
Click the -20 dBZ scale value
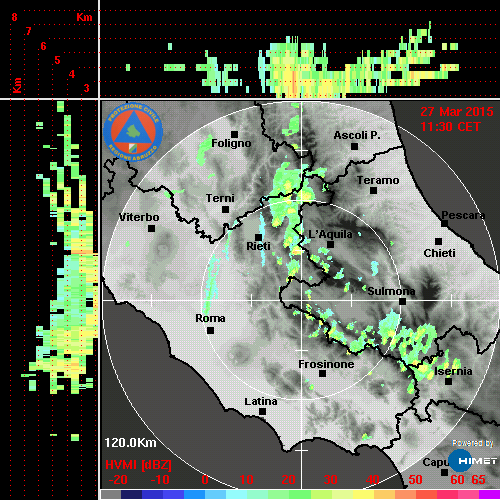118,480
